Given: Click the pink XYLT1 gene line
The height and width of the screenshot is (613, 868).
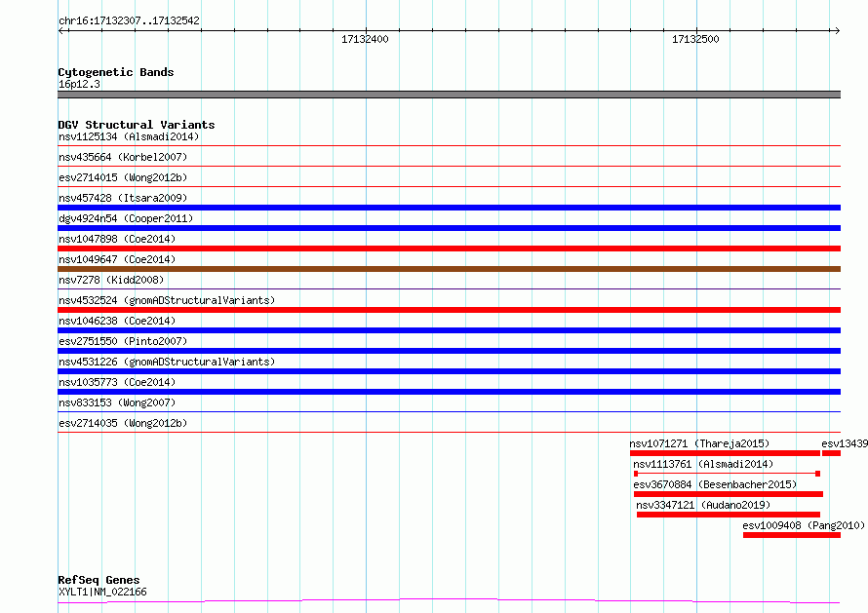Looking at the screenshot, I should (x=449, y=601).
